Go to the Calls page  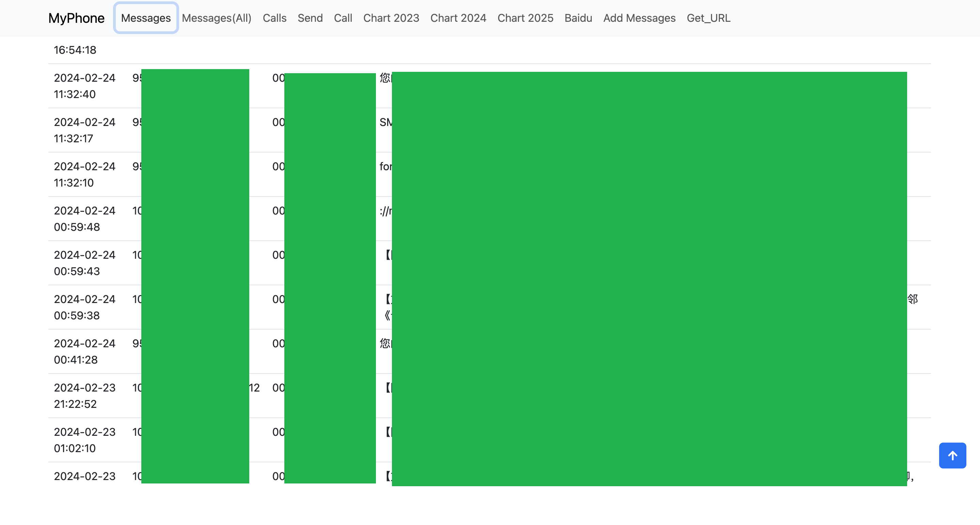click(274, 18)
